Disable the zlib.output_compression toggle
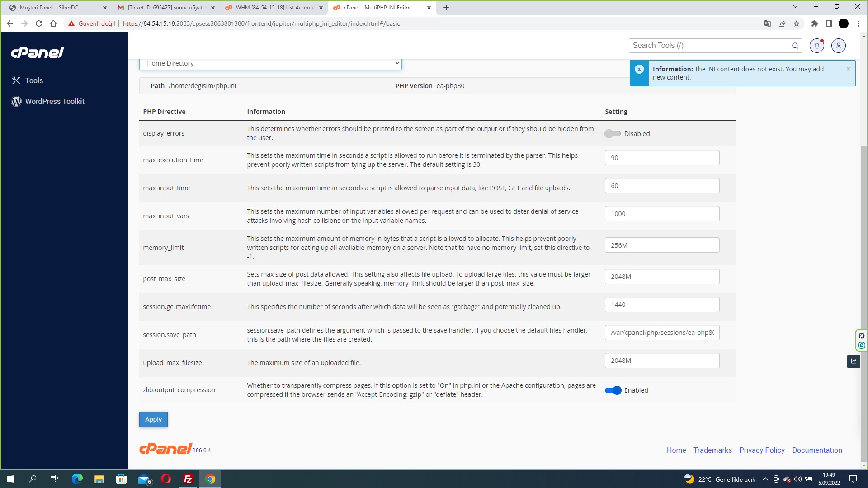Screen dimensions: 868x488 613,390
